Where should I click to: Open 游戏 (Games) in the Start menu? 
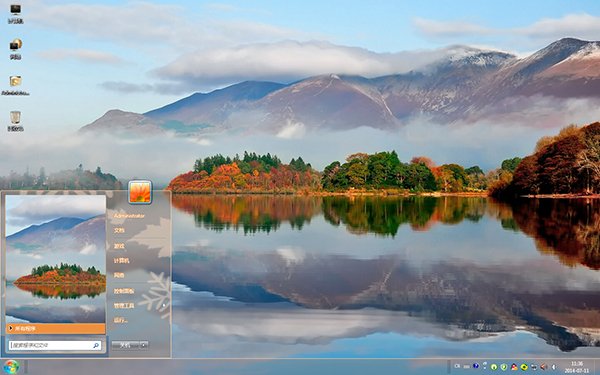coord(119,246)
